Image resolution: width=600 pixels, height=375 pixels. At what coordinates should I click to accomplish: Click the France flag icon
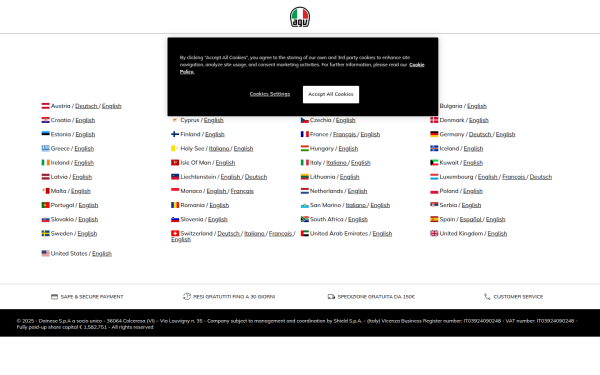point(305,134)
